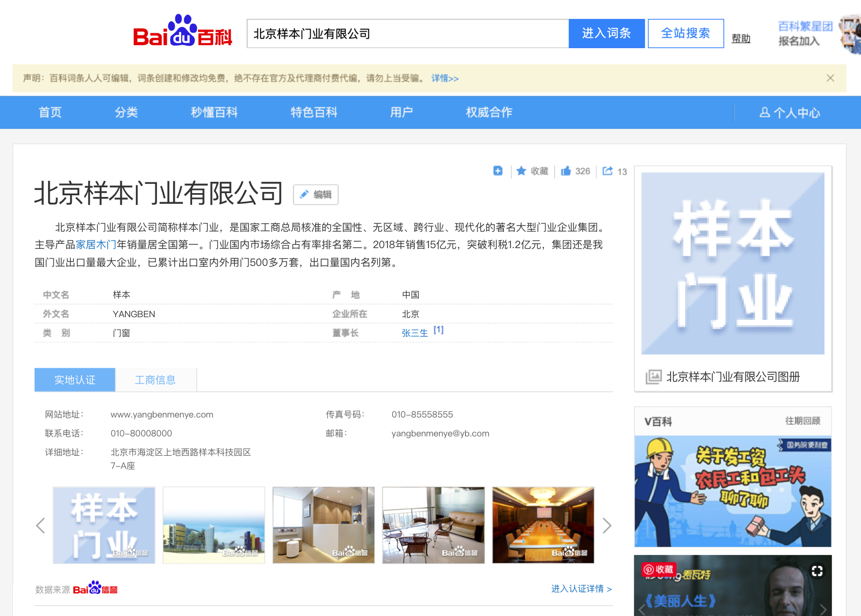Image resolution: width=861 pixels, height=616 pixels.
Task: Open the conference room thumbnail
Action: [x=543, y=525]
